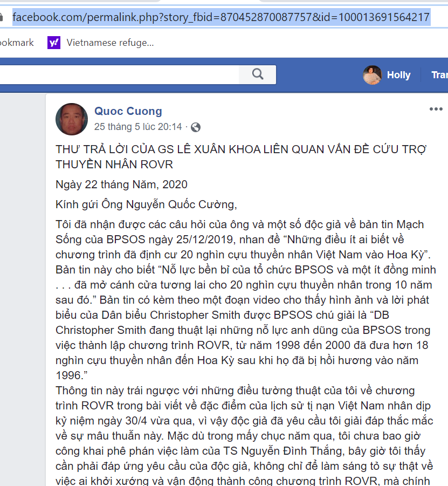The height and width of the screenshot is (486, 448).
Task: Click the post headline THƯ TRẢ LỜI text
Action: [241, 157]
